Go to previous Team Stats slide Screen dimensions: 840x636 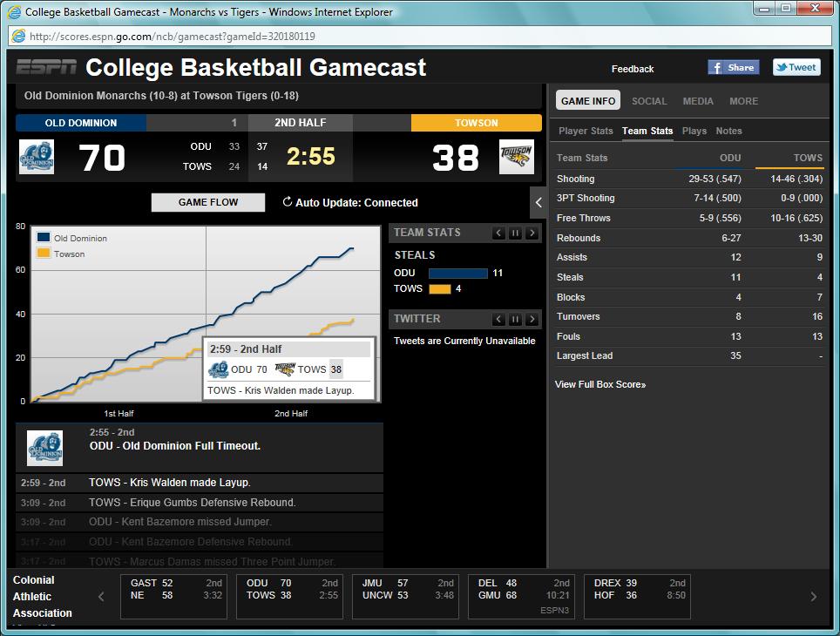coord(498,233)
